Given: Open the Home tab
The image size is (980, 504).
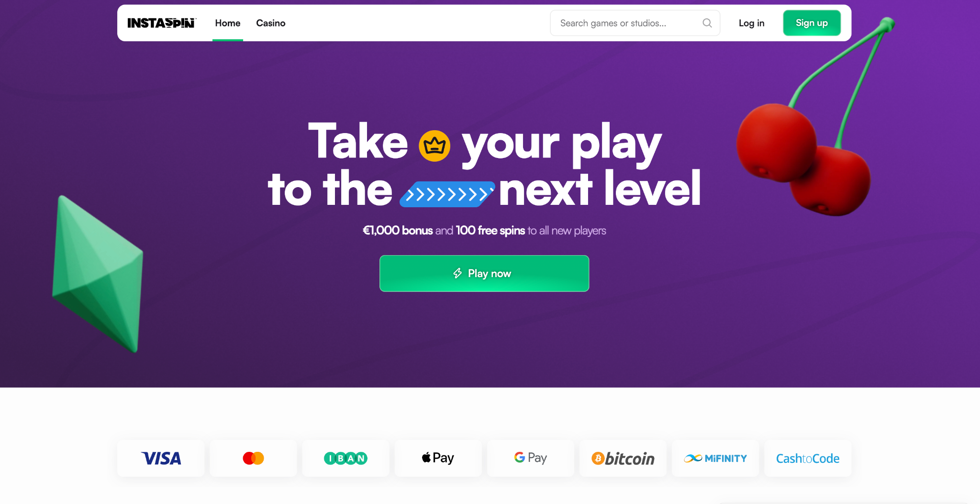Looking at the screenshot, I should pyautogui.click(x=228, y=23).
